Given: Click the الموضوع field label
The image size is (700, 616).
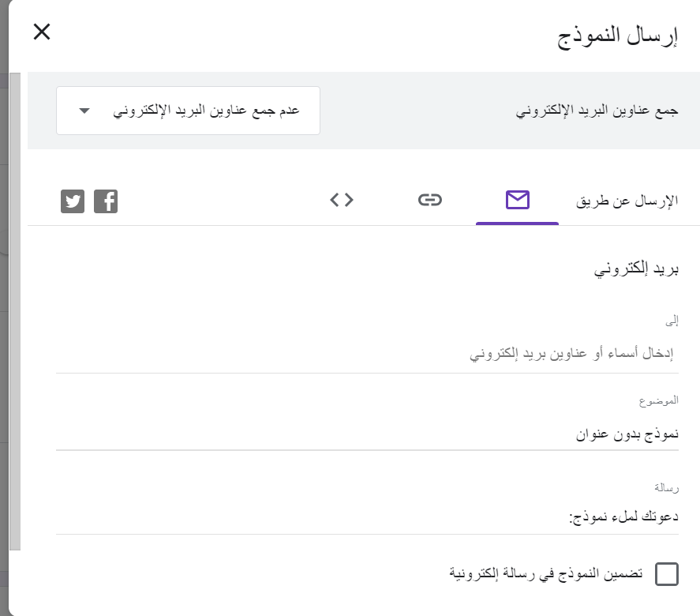Looking at the screenshot, I should [658, 400].
